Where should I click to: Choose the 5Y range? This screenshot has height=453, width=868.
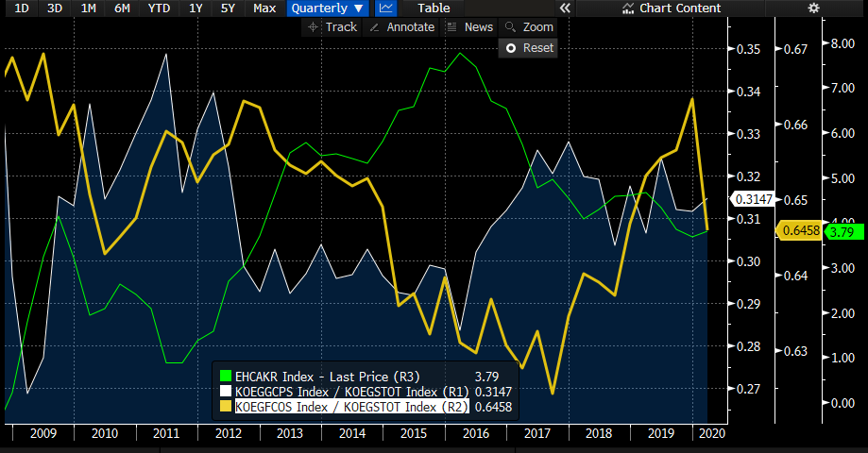(x=228, y=8)
